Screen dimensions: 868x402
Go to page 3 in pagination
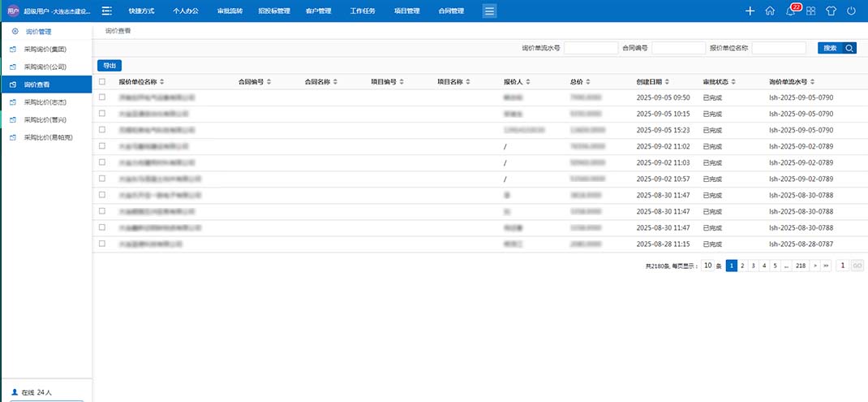(x=754, y=266)
